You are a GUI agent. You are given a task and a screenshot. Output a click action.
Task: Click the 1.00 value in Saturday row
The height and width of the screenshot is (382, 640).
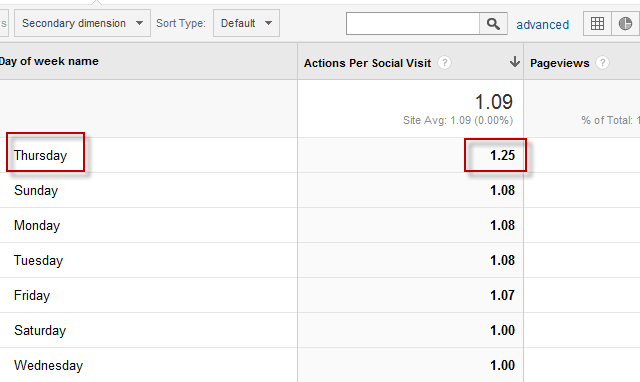pyautogui.click(x=502, y=331)
